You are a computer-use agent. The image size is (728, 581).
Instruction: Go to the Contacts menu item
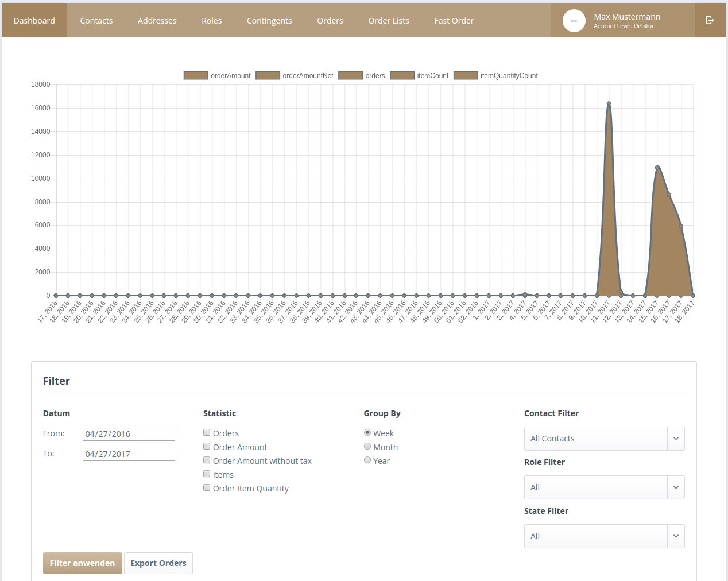(x=96, y=21)
